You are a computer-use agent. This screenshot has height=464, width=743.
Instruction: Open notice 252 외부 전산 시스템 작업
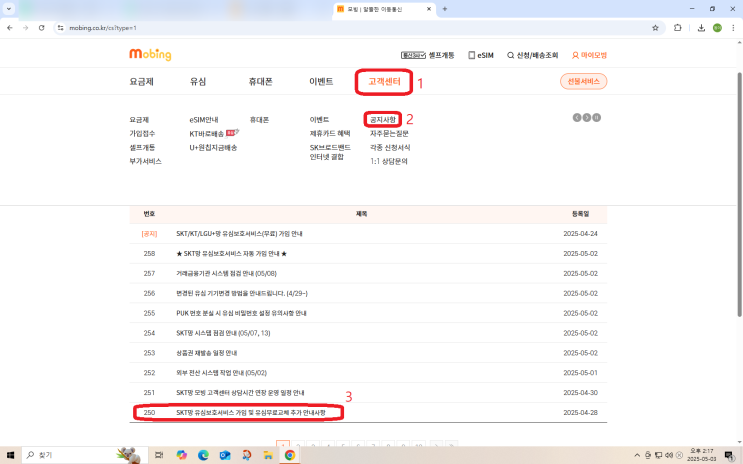tap(221, 373)
